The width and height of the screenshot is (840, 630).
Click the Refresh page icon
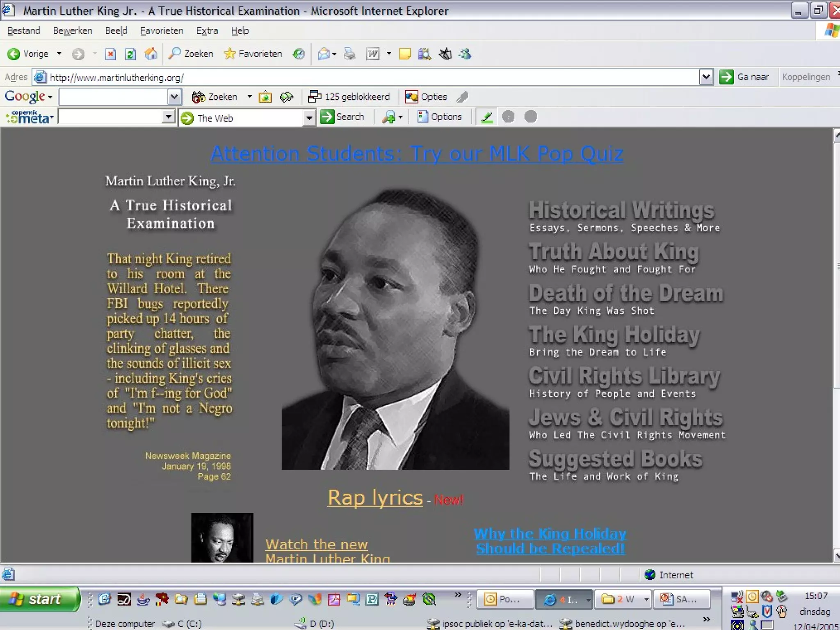pos(130,54)
